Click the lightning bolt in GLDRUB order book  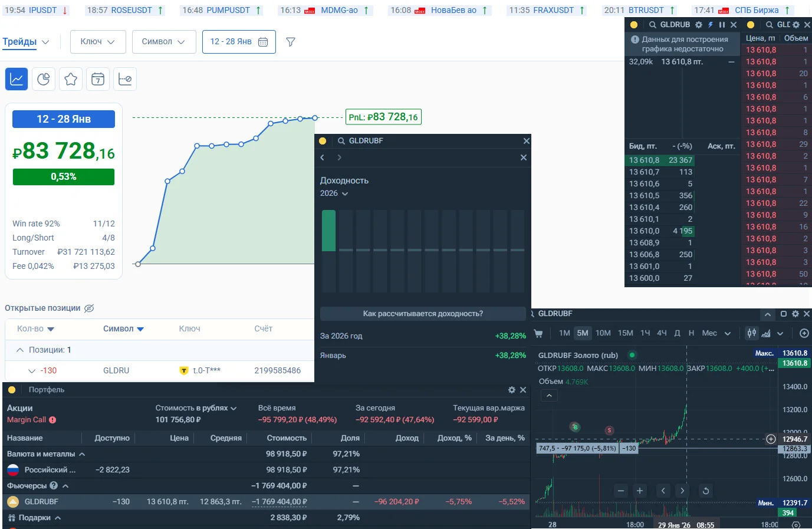(x=711, y=25)
